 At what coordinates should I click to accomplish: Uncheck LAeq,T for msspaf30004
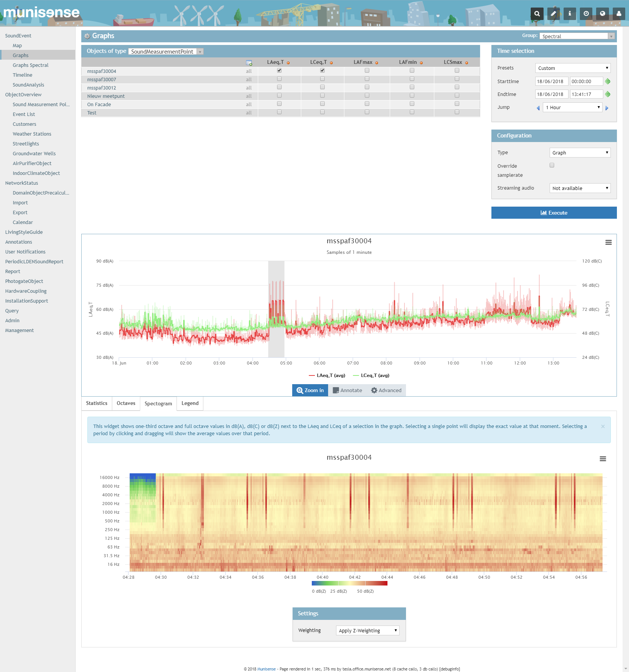(x=279, y=70)
